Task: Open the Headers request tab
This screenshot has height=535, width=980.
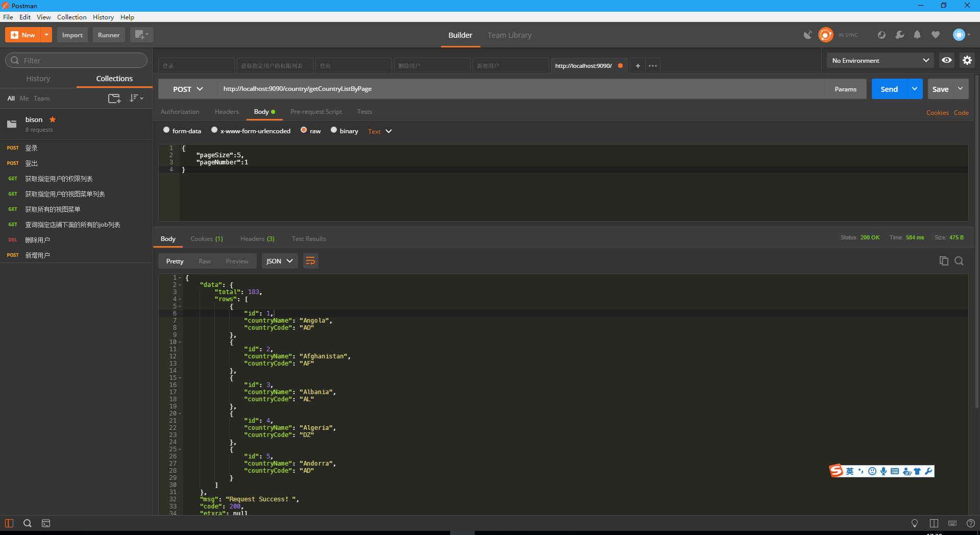Action: click(227, 112)
